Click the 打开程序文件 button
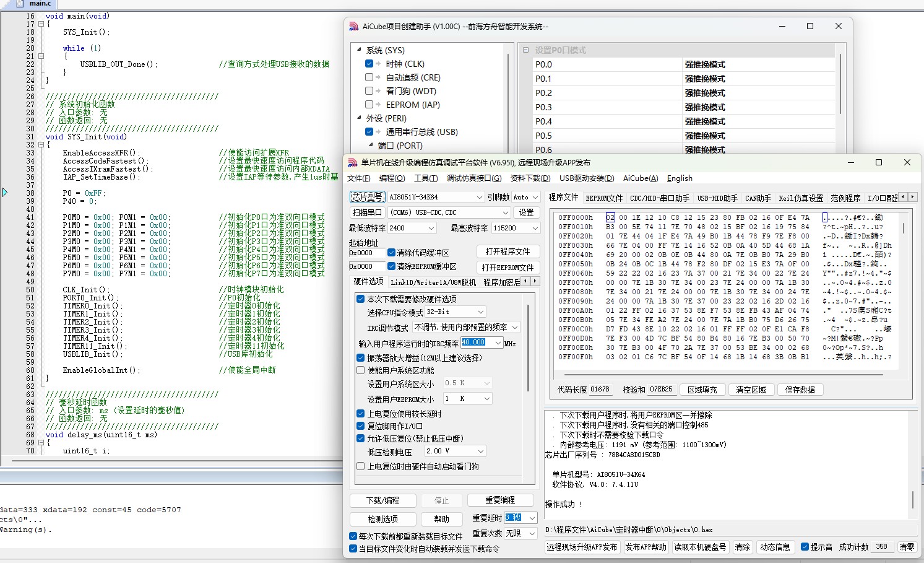This screenshot has width=924, height=563. point(507,251)
